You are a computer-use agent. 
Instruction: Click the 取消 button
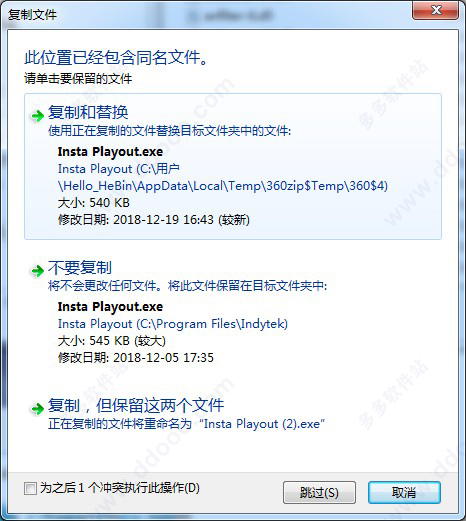[404, 492]
